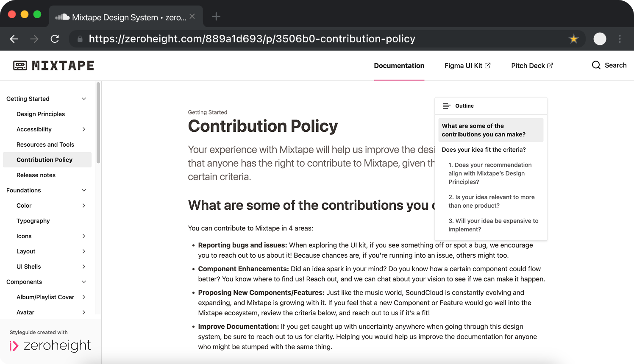The width and height of the screenshot is (634, 364).
Task: Click the Search magnifier icon
Action: point(596,65)
